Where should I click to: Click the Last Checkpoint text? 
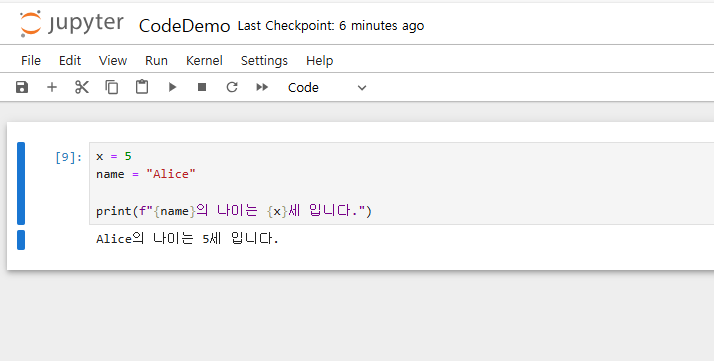tap(331, 26)
